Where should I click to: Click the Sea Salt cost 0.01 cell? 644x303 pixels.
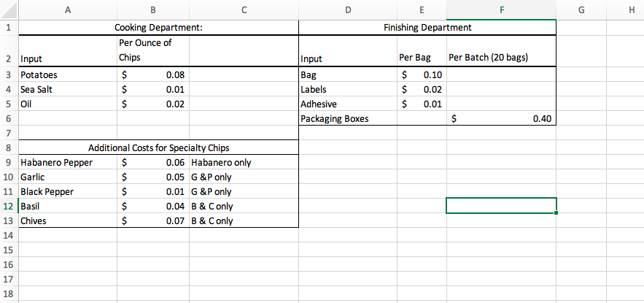[x=152, y=89]
